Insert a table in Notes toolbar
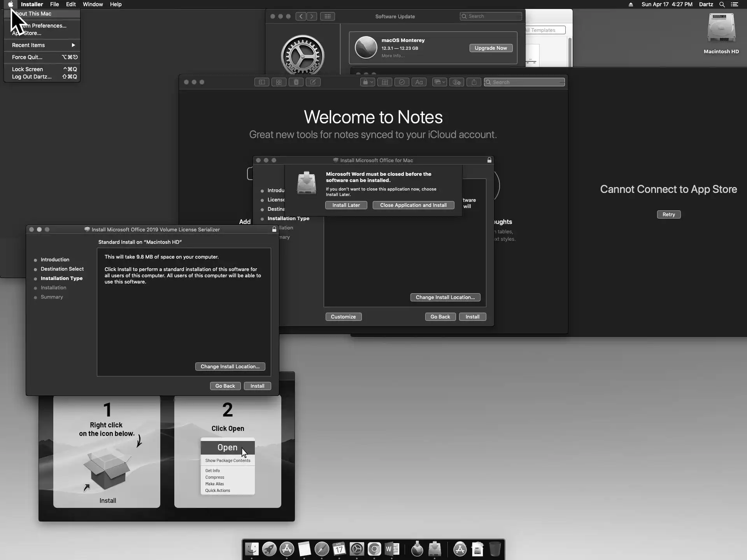 click(385, 82)
